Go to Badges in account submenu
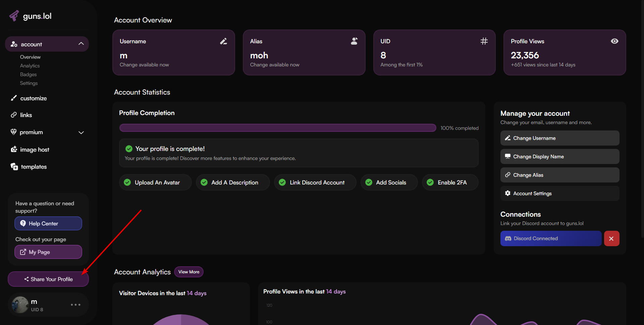This screenshot has height=325, width=644. coord(28,74)
